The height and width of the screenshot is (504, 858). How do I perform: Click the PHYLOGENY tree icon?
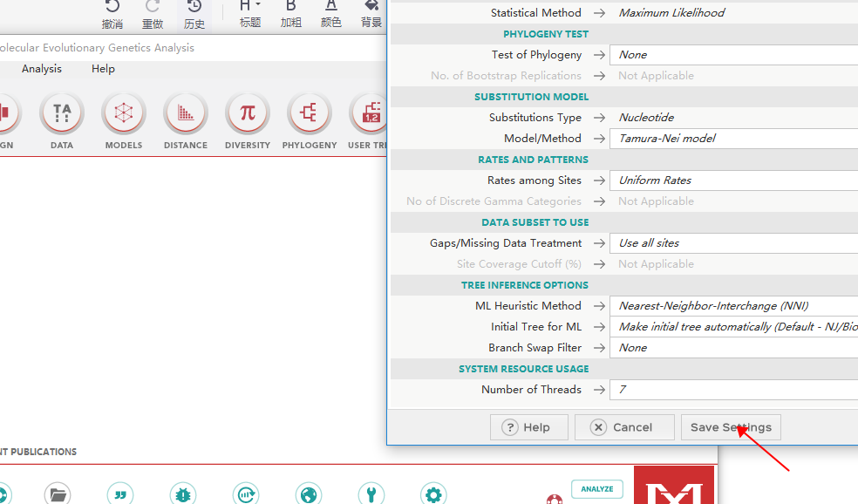pyautogui.click(x=310, y=121)
